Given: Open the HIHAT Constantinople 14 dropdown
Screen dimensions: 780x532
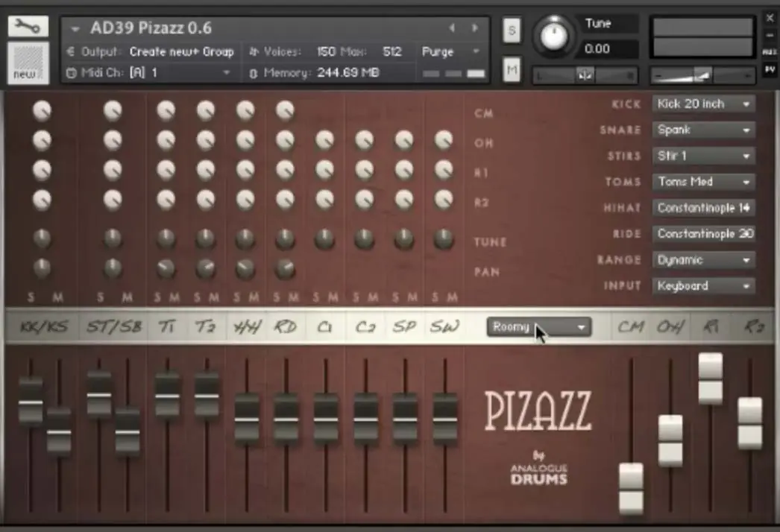Looking at the screenshot, I should (x=703, y=208).
